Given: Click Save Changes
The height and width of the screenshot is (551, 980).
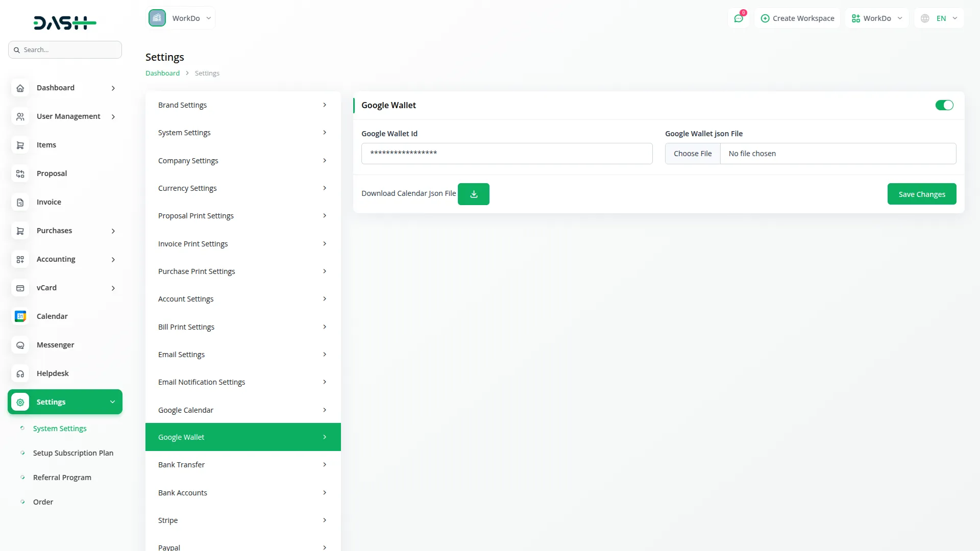Looking at the screenshot, I should point(921,194).
